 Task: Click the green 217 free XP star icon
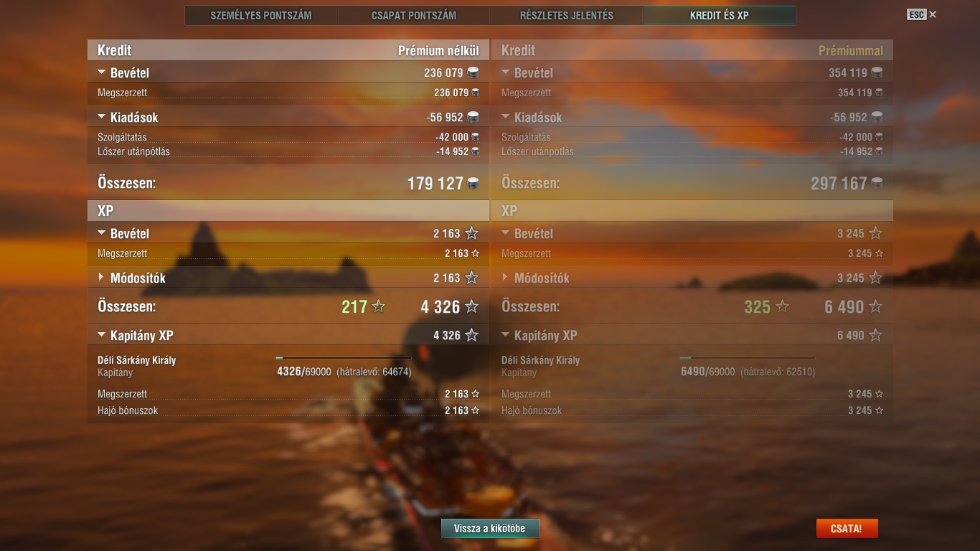click(x=378, y=307)
